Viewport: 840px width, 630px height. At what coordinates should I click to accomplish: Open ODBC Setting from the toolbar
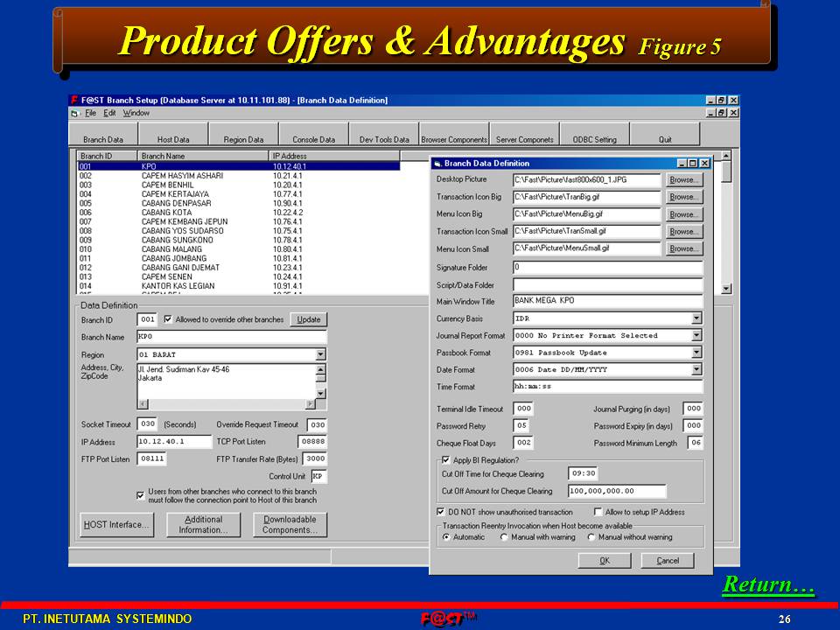[x=594, y=139]
